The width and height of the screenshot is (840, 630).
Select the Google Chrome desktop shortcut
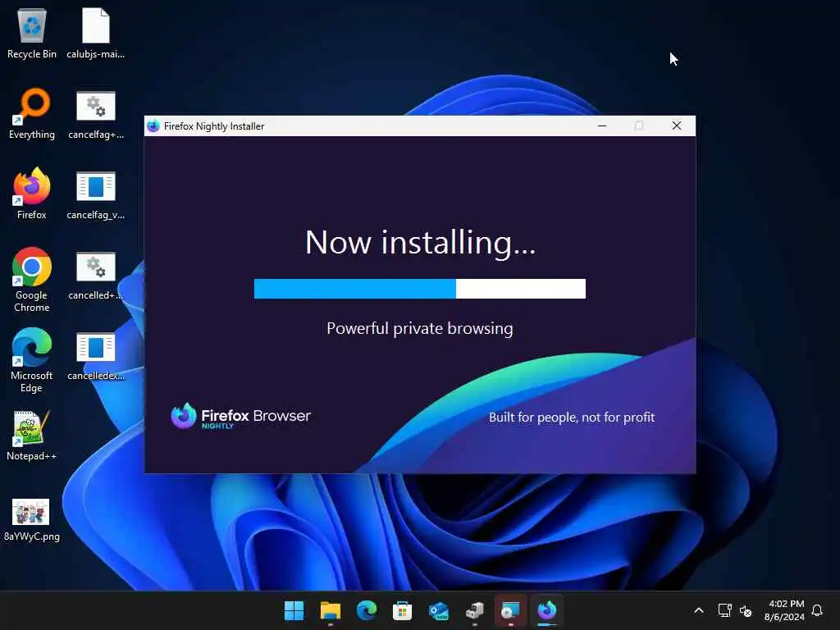(32, 280)
